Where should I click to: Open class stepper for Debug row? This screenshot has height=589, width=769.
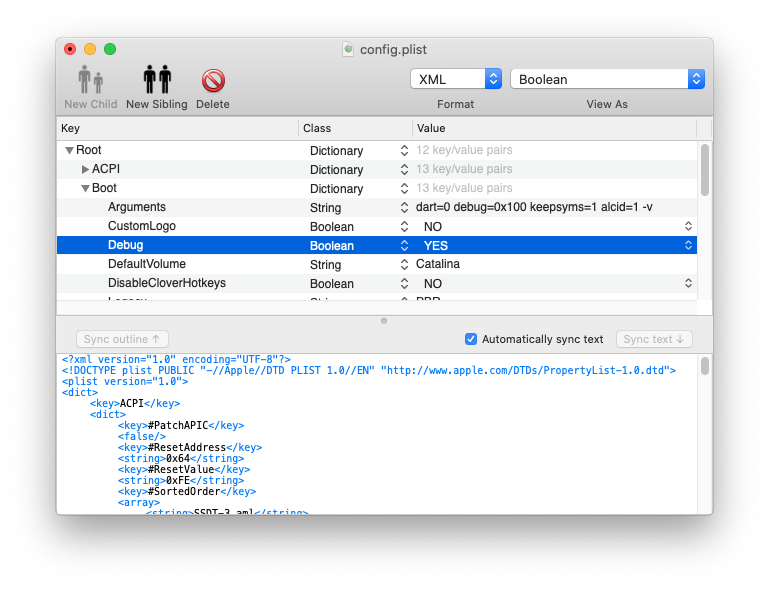(x=404, y=246)
